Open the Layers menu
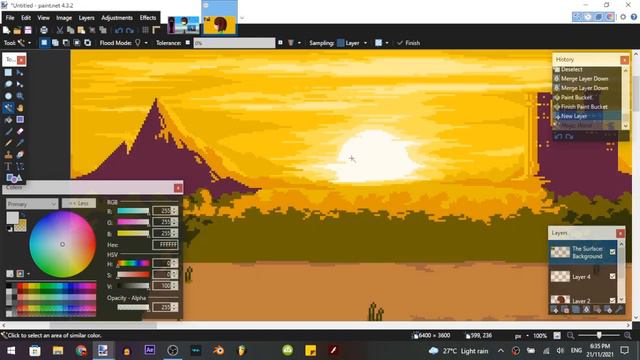Image resolution: width=640 pixels, height=360 pixels. [x=86, y=18]
